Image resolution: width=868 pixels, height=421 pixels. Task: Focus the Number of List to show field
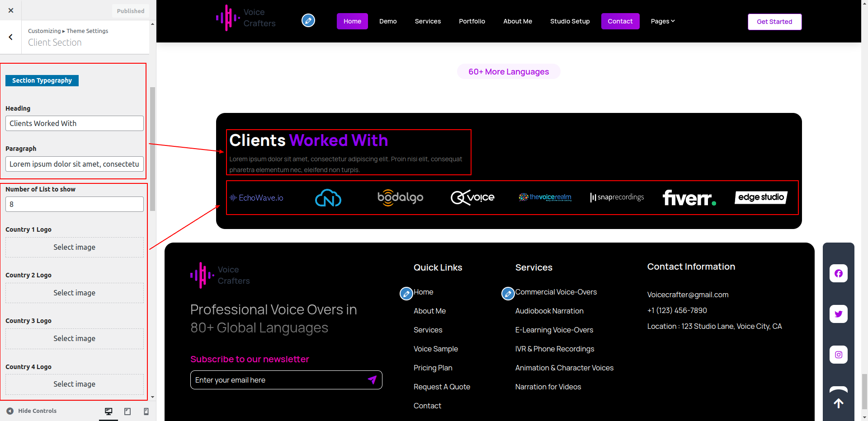coord(75,204)
